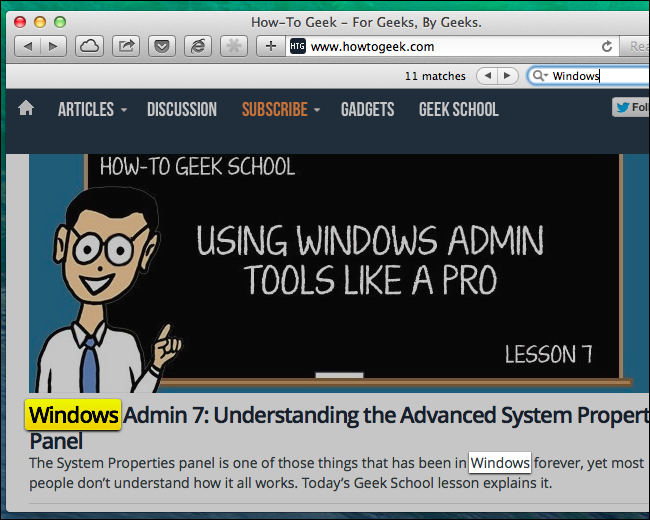Reload the page with the refresh arrow
This screenshot has width=650, height=520.
coord(607,46)
